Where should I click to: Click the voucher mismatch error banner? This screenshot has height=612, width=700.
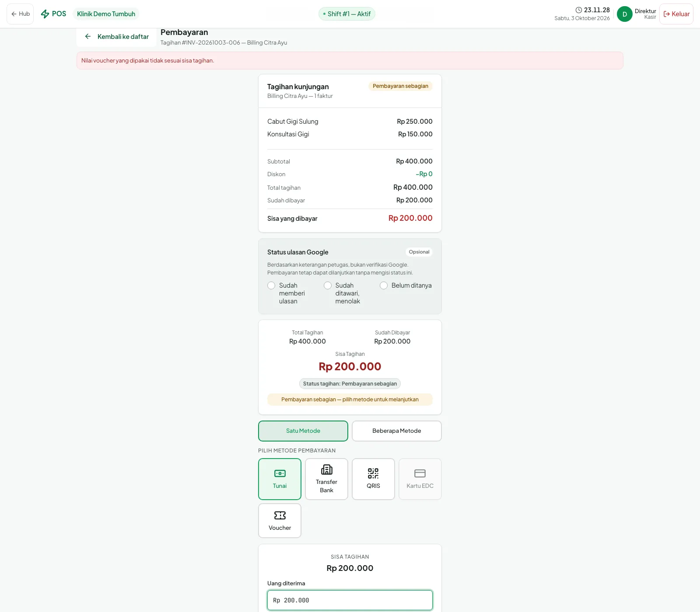click(x=350, y=61)
